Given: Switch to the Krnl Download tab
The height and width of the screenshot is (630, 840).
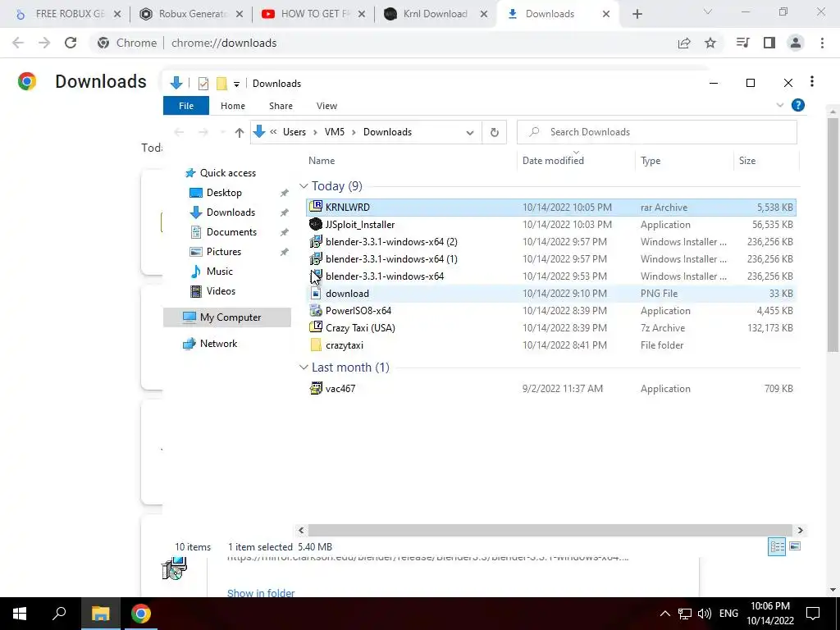Looking at the screenshot, I should pyautogui.click(x=435, y=14).
